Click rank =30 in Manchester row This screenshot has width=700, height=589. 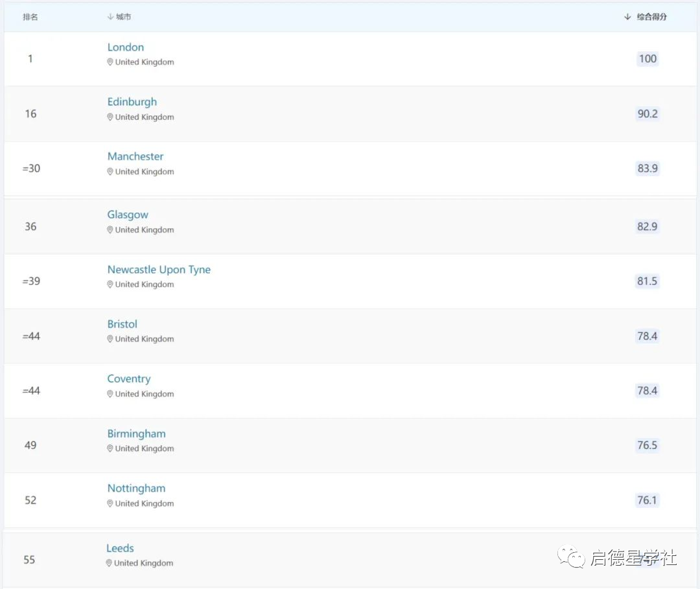tap(31, 168)
